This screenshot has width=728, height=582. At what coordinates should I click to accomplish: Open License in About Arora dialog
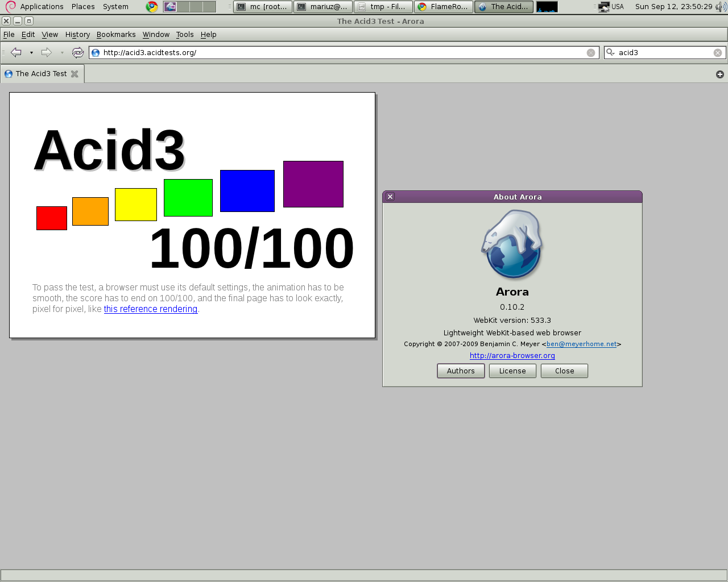coord(512,371)
